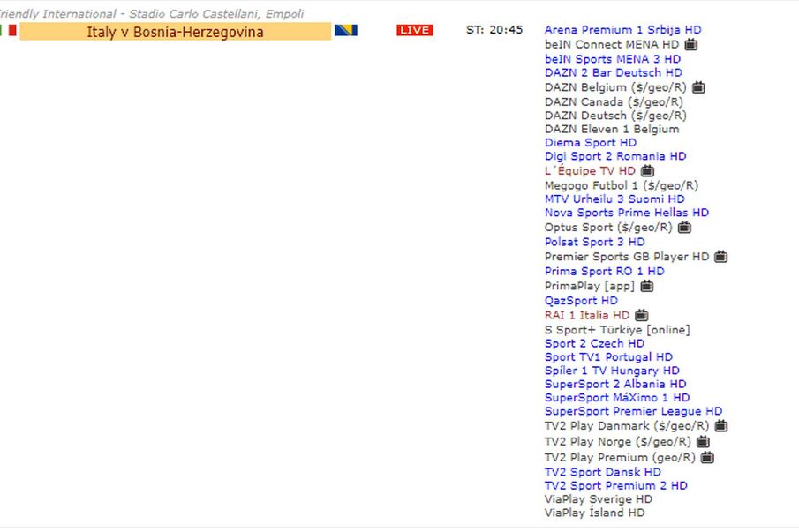Viewport: 799px width, 532px height.
Task: Click the TV icon beside PrimaPlay [app]
Action: pos(647,287)
